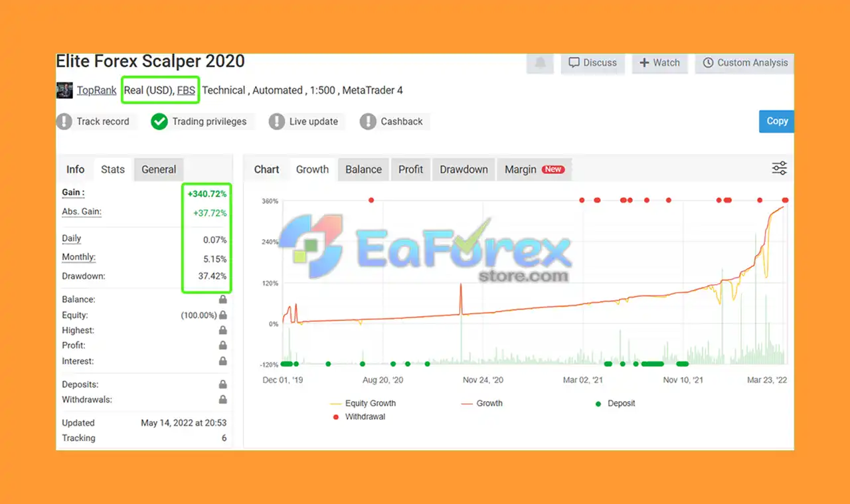Switch to the General tab
850x504 pixels.
pos(159,169)
